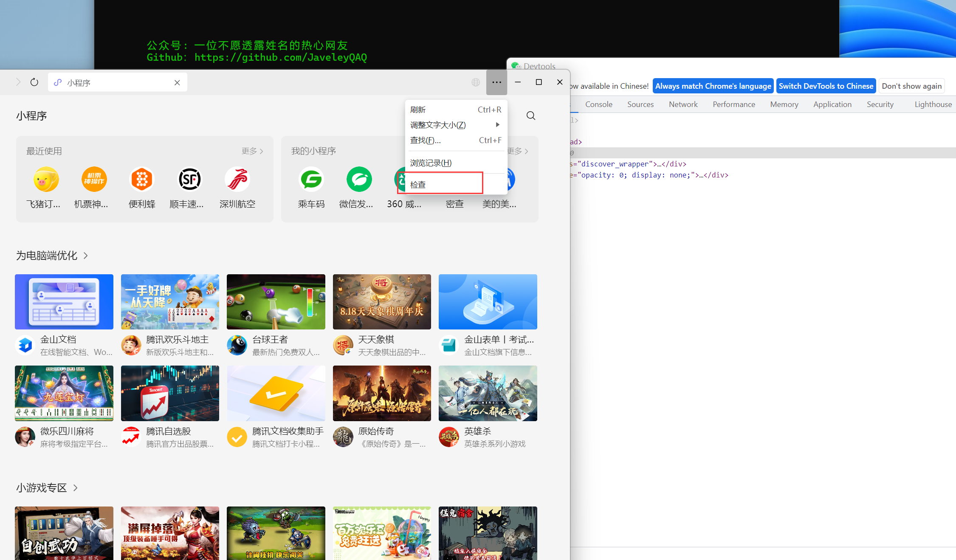Image resolution: width=956 pixels, height=560 pixels.
Task: Open the 台球王者 game thumbnail
Action: click(x=276, y=302)
